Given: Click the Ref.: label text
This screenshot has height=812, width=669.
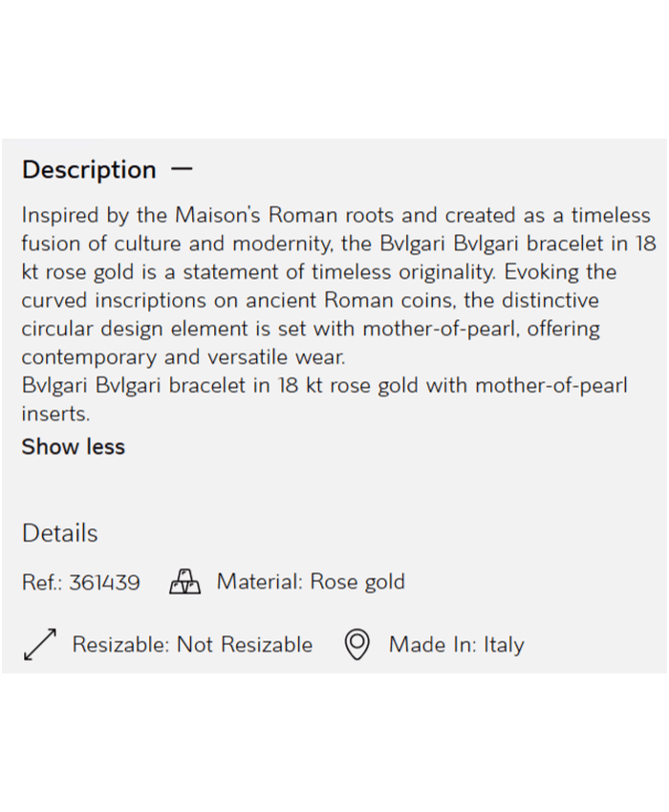Looking at the screenshot, I should pyautogui.click(x=42, y=583).
